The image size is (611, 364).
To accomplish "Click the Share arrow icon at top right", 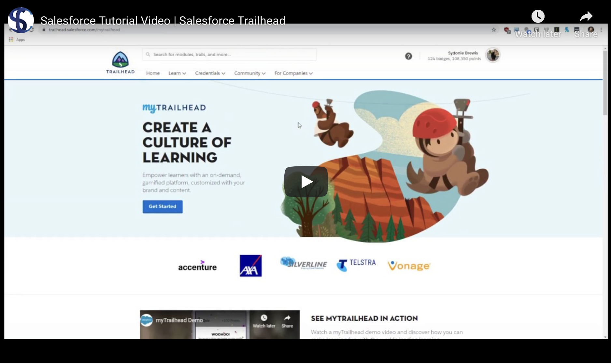I will click(586, 16).
